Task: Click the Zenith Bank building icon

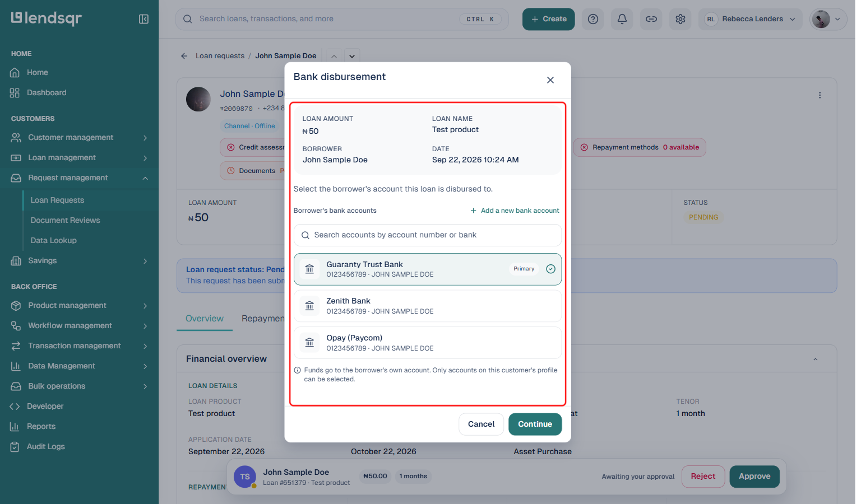Action: 309,306
